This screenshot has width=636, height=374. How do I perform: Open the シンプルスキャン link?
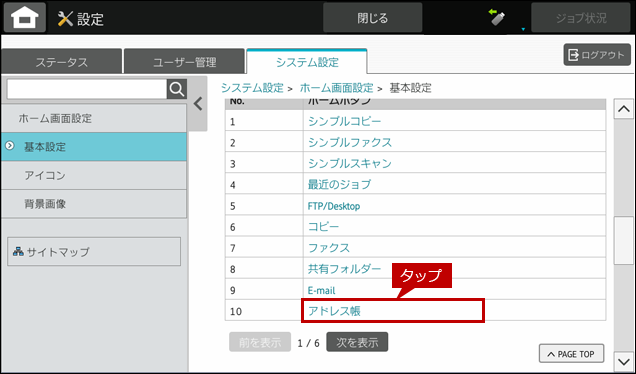coord(350,163)
